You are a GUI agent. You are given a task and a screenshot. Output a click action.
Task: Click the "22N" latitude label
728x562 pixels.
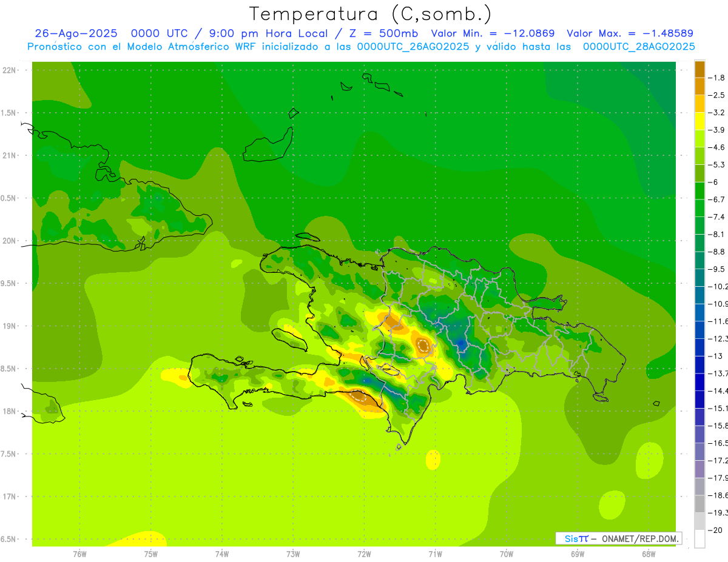(9, 70)
